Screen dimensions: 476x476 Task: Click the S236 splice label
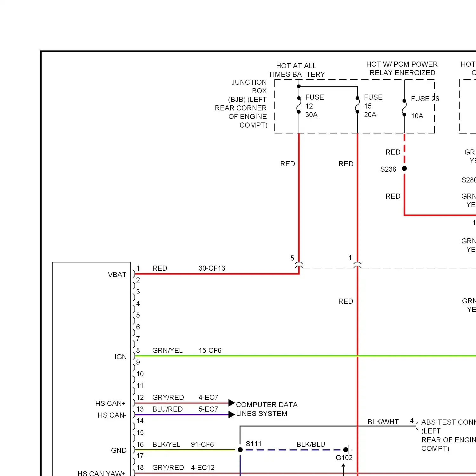(x=388, y=169)
